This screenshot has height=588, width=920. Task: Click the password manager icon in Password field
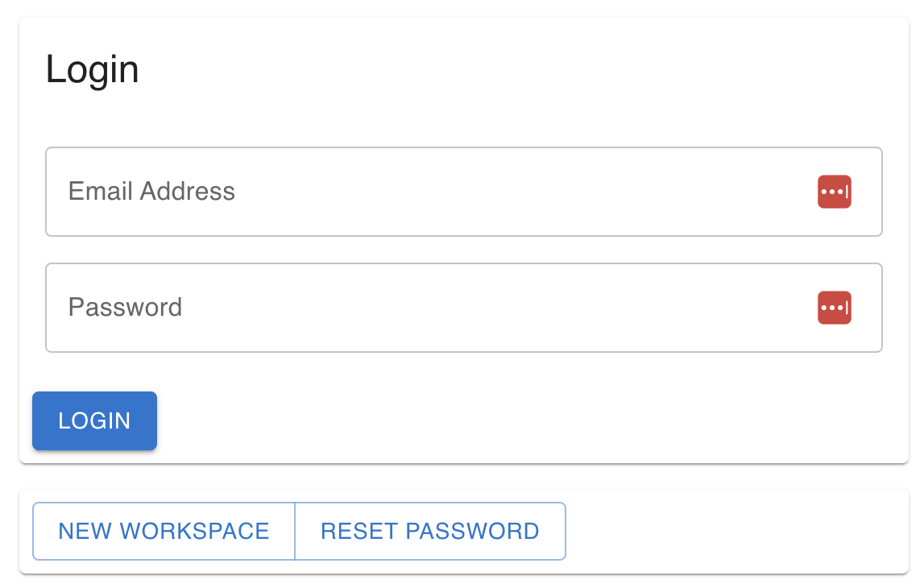click(835, 308)
